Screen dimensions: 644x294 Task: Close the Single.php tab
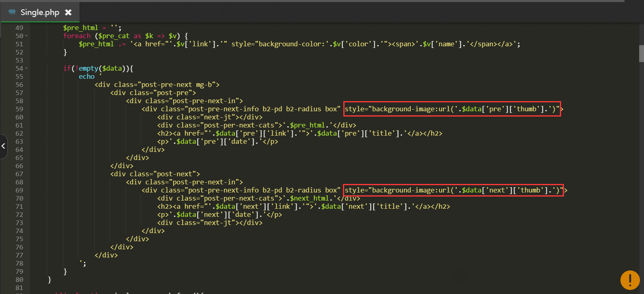tap(68, 12)
